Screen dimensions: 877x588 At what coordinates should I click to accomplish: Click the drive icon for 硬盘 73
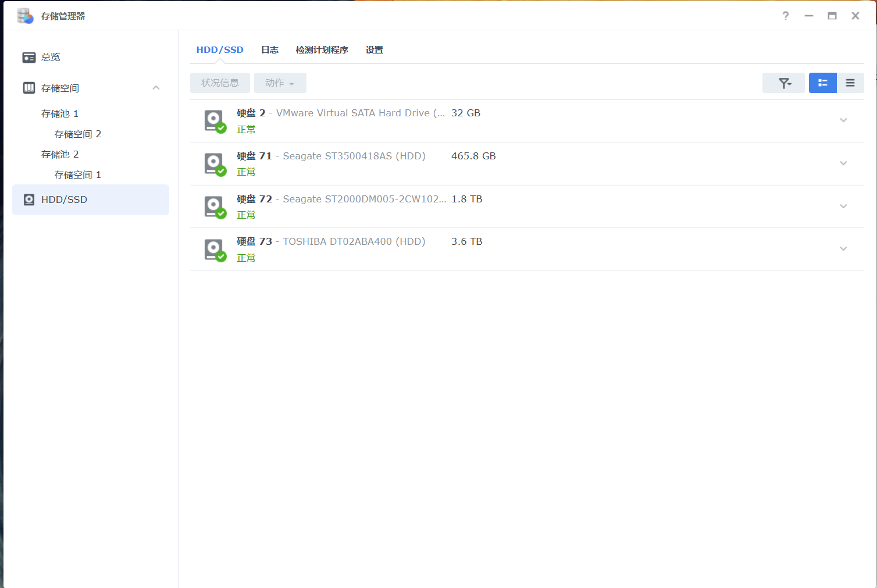(x=215, y=250)
